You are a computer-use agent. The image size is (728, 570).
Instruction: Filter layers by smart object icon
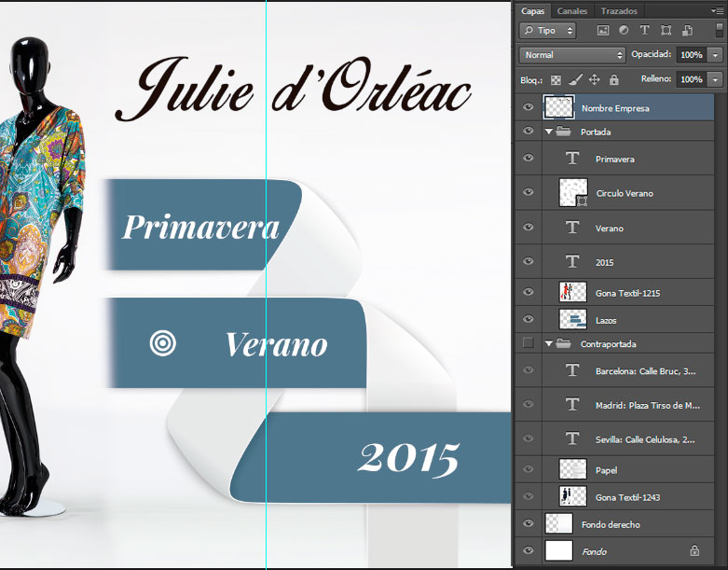pos(685,31)
